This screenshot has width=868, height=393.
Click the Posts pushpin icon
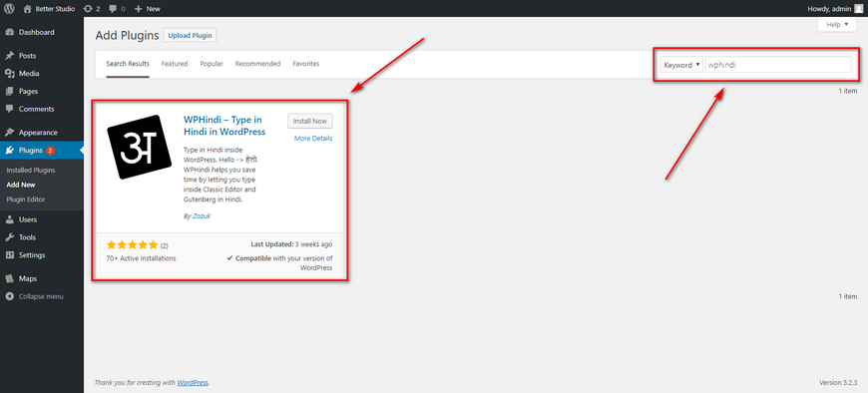click(9, 56)
